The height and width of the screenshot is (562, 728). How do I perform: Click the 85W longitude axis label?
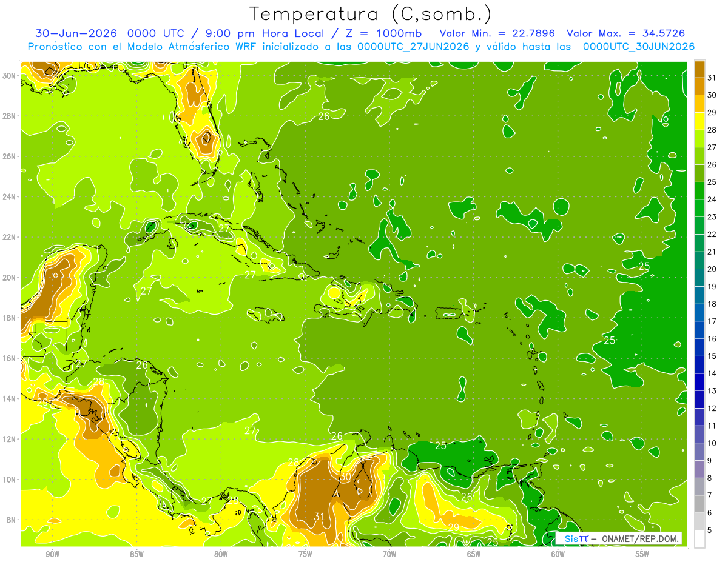click(x=136, y=555)
